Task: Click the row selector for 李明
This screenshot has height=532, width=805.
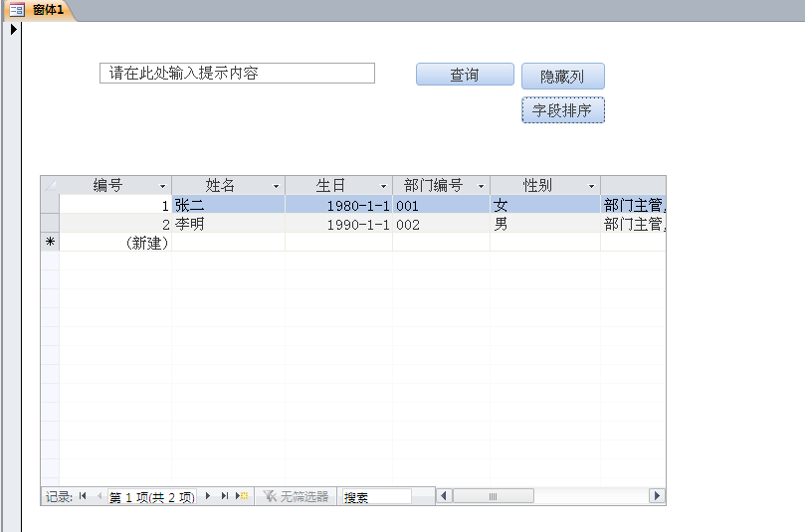Action: 50,223
